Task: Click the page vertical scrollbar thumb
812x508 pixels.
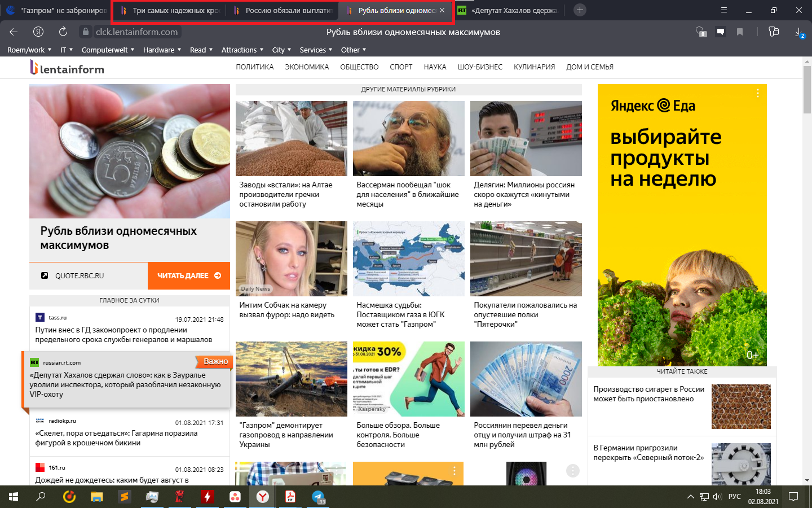Action: pyautogui.click(x=807, y=89)
